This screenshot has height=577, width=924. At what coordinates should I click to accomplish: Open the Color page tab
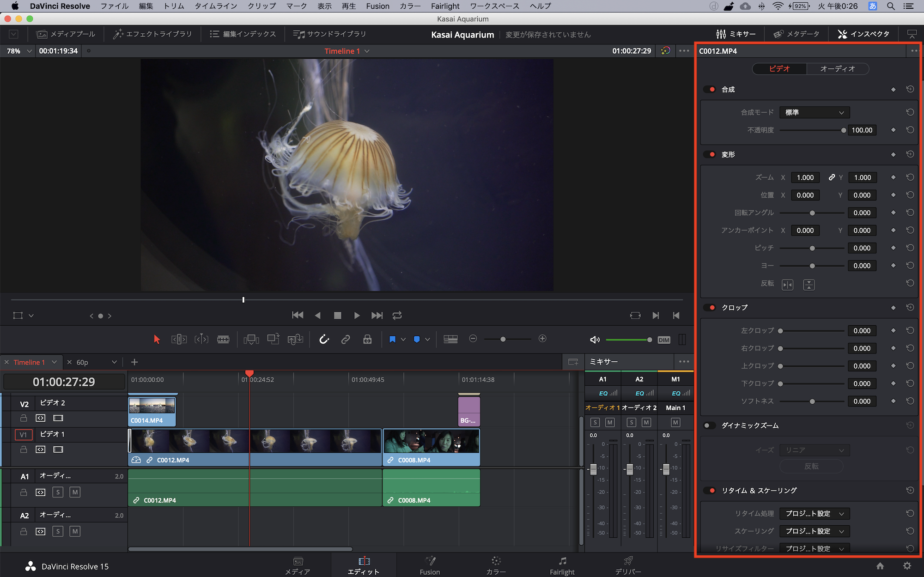click(496, 565)
